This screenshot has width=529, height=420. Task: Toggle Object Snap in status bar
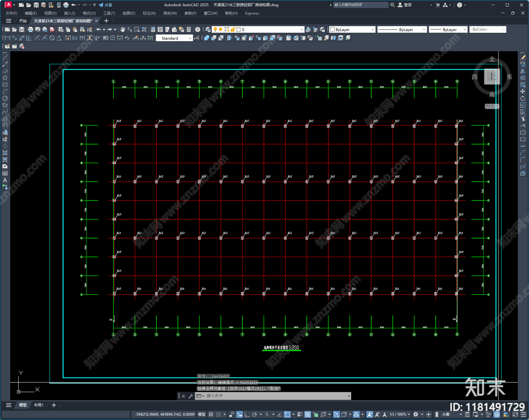(287, 414)
